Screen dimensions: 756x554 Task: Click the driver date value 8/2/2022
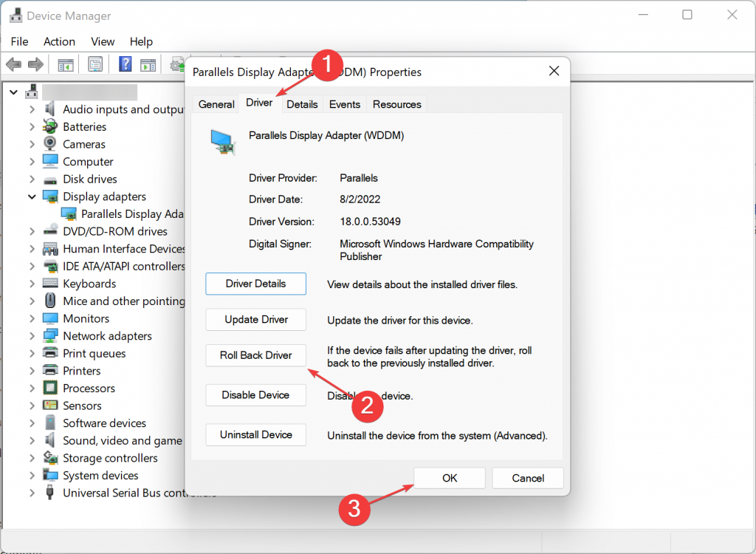click(x=360, y=199)
